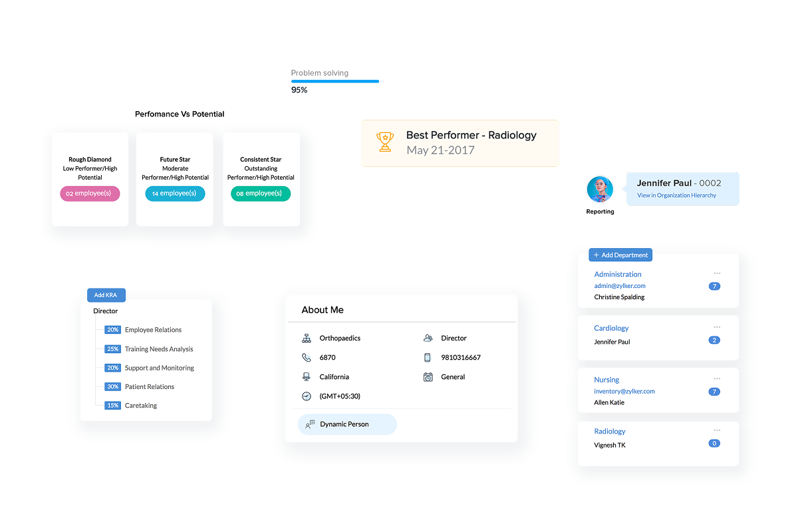Open the Administration department options menu
Screen dimensions: 798x532
point(717,273)
